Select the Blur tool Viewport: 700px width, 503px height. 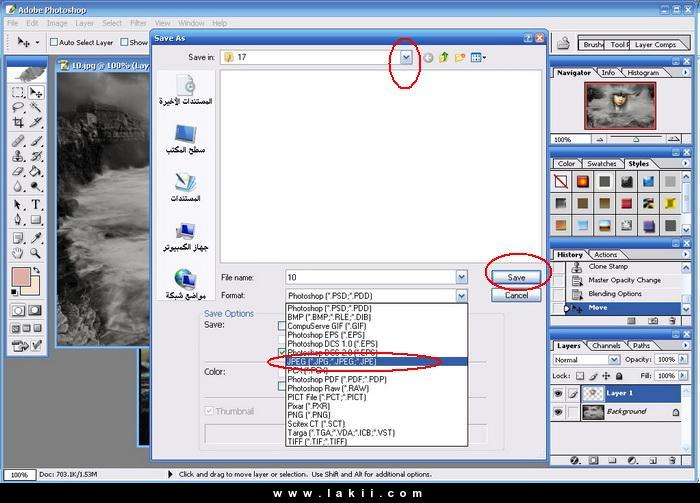click(x=18, y=186)
